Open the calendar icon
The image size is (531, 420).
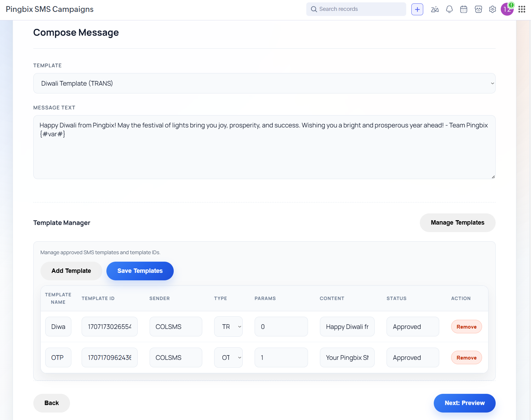pos(463,9)
